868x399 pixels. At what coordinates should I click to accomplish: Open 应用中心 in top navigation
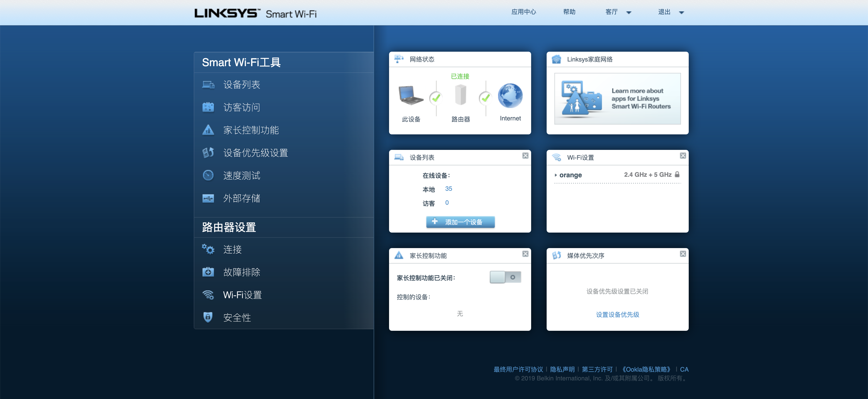tap(523, 12)
